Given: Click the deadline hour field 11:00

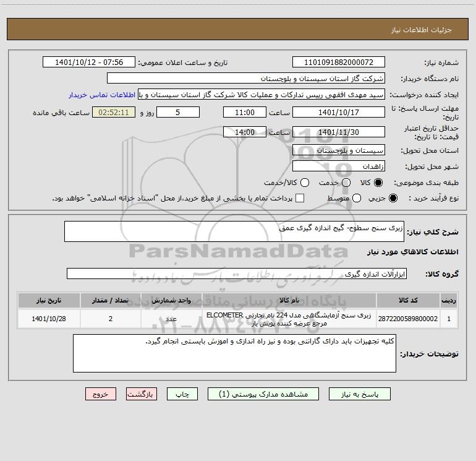Looking at the screenshot, I should (245, 112).
